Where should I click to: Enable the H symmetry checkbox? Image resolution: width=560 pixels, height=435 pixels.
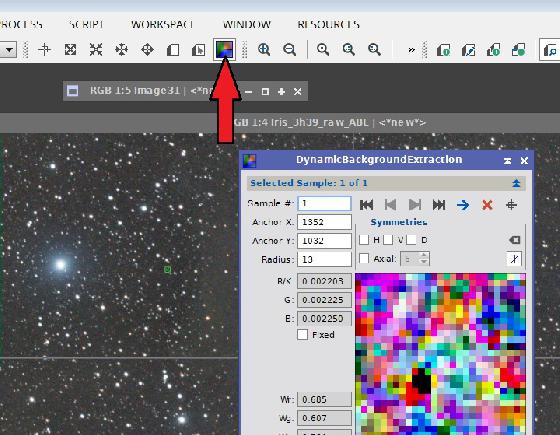click(x=364, y=240)
